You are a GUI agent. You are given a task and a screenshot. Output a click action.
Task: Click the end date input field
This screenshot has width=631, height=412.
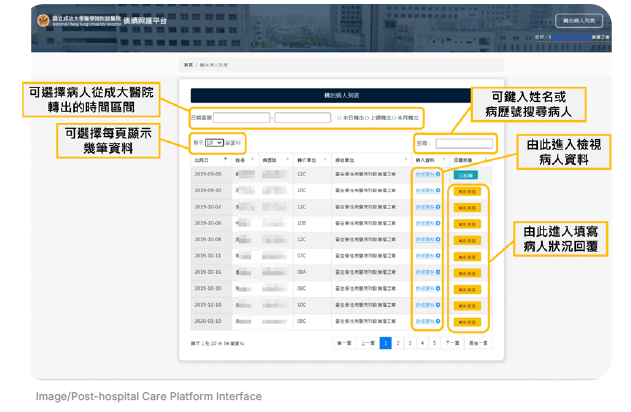click(304, 117)
